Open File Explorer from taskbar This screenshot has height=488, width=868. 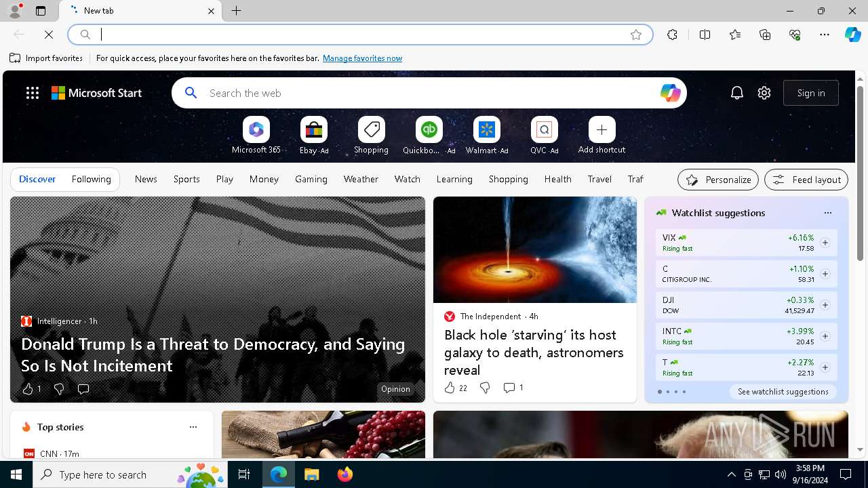312,474
